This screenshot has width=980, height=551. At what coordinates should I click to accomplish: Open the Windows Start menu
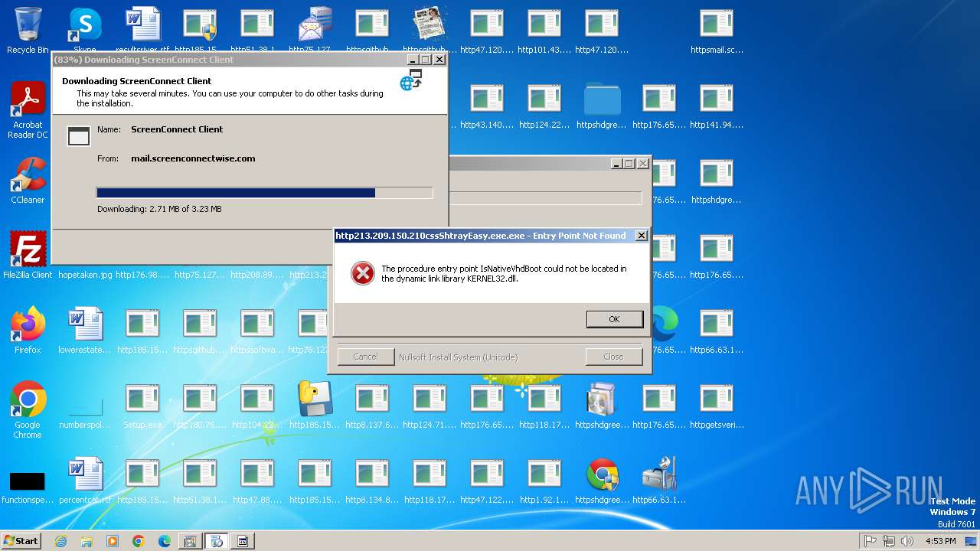(21, 540)
